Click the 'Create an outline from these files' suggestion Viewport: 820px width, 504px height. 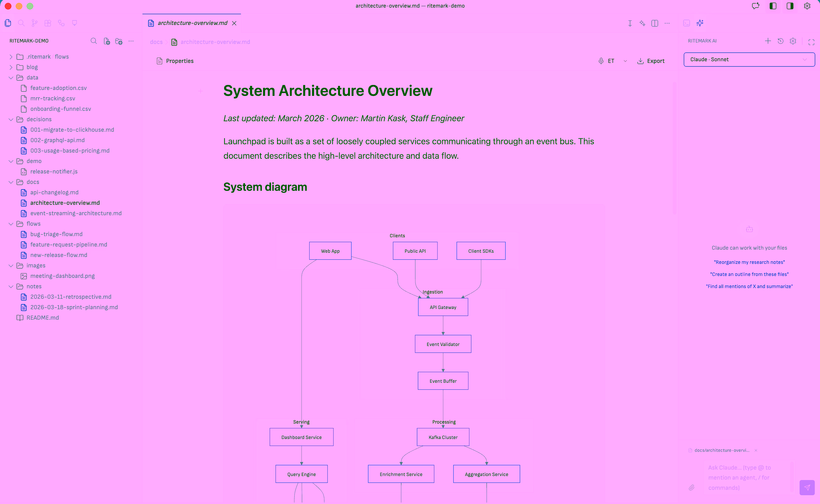pyautogui.click(x=749, y=274)
